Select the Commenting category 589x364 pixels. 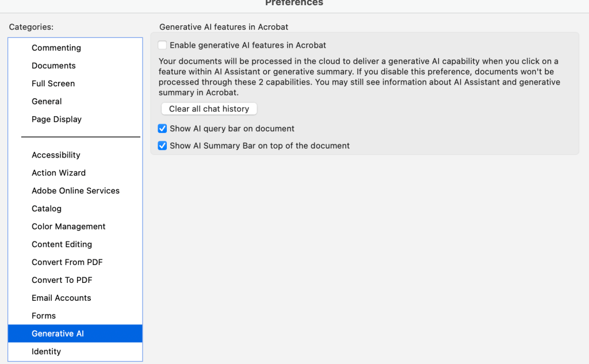point(56,48)
